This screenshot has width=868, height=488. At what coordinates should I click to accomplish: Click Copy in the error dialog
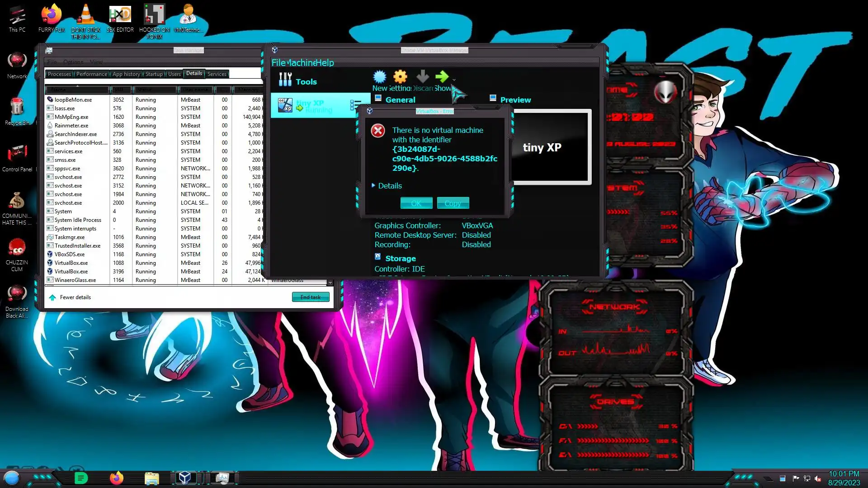(x=453, y=203)
